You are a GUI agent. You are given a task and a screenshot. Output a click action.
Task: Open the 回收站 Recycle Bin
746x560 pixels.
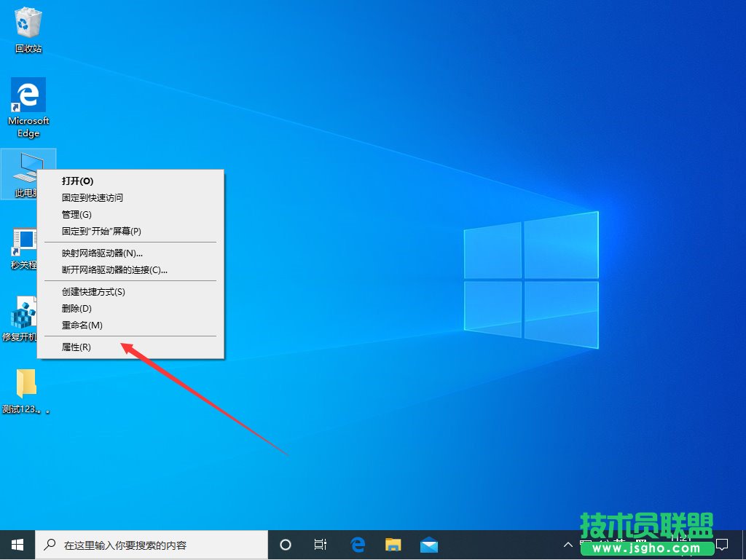coord(28,25)
